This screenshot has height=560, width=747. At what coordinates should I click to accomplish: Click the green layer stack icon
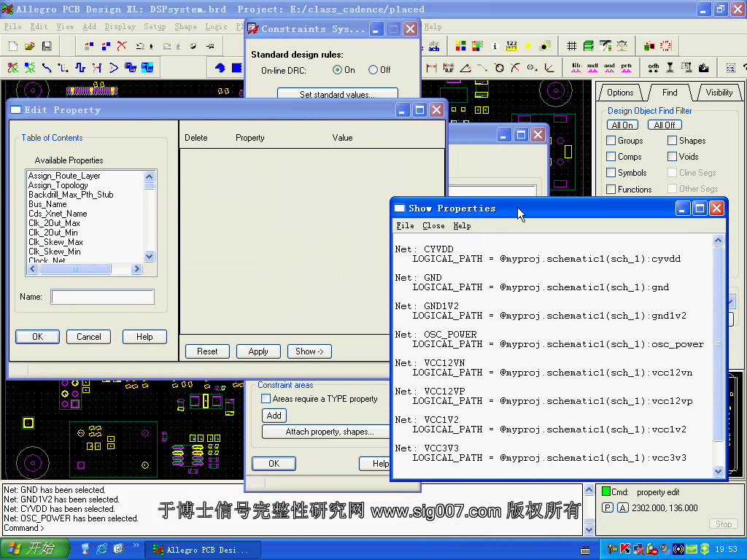pos(588,46)
